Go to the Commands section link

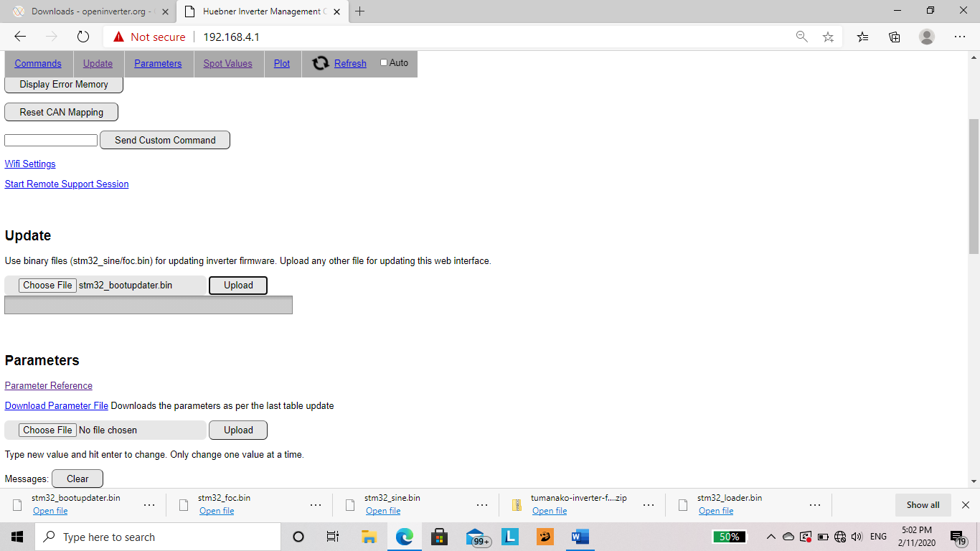pos(38,63)
